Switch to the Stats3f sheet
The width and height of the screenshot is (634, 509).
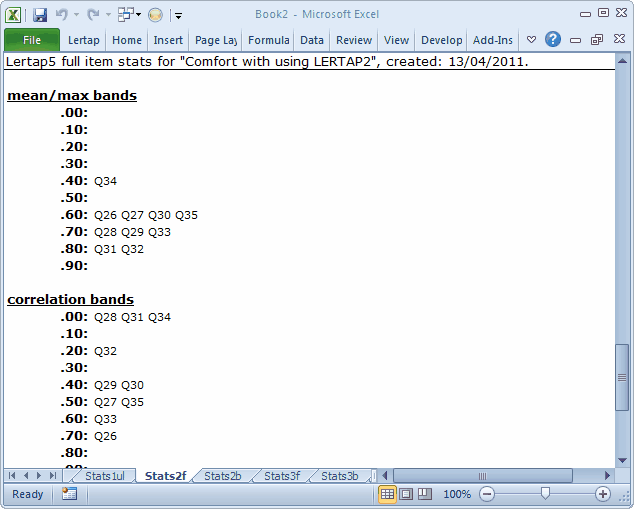tap(282, 476)
